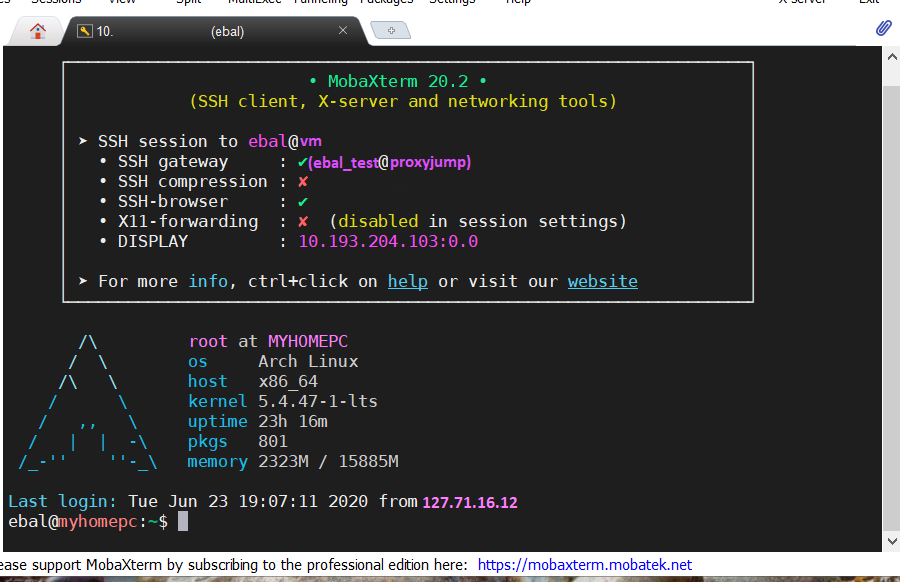Open the Settings toolbar item
This screenshot has width=900, height=582.
pos(452,3)
